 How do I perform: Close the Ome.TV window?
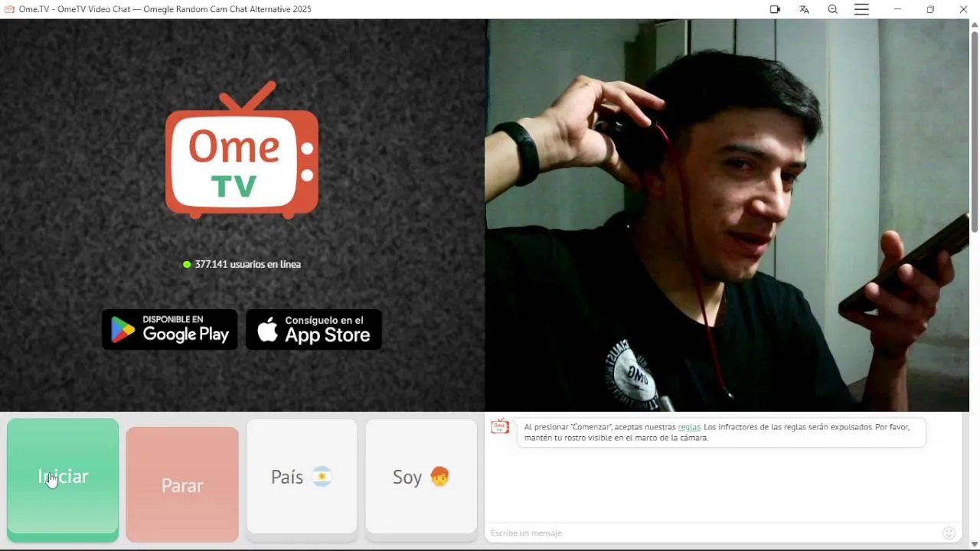964,9
